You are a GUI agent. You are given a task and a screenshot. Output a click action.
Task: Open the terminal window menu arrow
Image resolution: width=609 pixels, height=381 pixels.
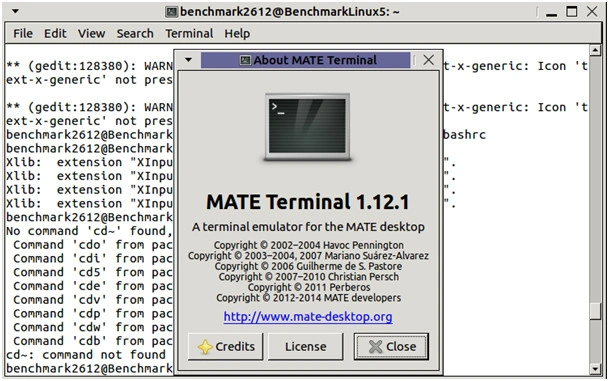15,11
